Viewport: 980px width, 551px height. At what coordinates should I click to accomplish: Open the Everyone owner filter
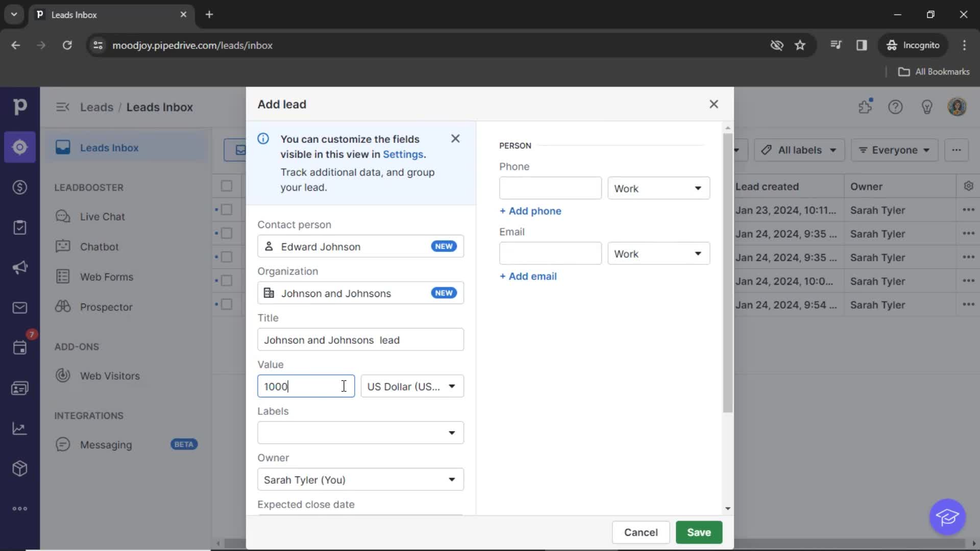[x=894, y=150]
